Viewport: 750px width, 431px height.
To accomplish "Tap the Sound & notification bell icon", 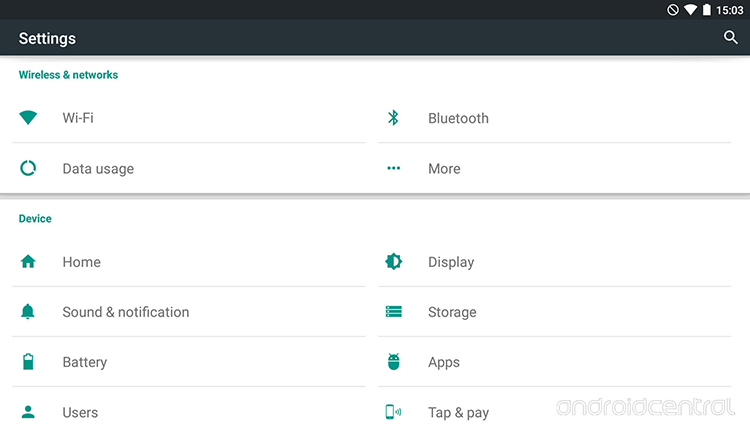I will pos(28,312).
